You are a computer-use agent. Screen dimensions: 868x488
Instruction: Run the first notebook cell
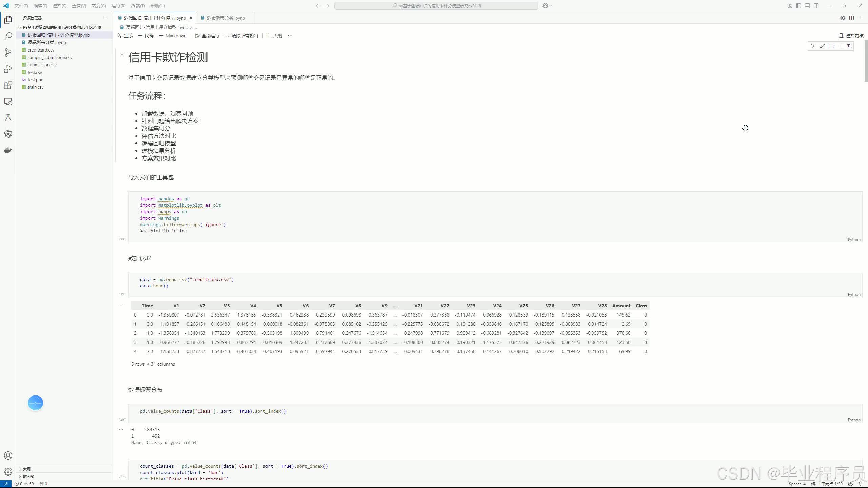pos(812,46)
